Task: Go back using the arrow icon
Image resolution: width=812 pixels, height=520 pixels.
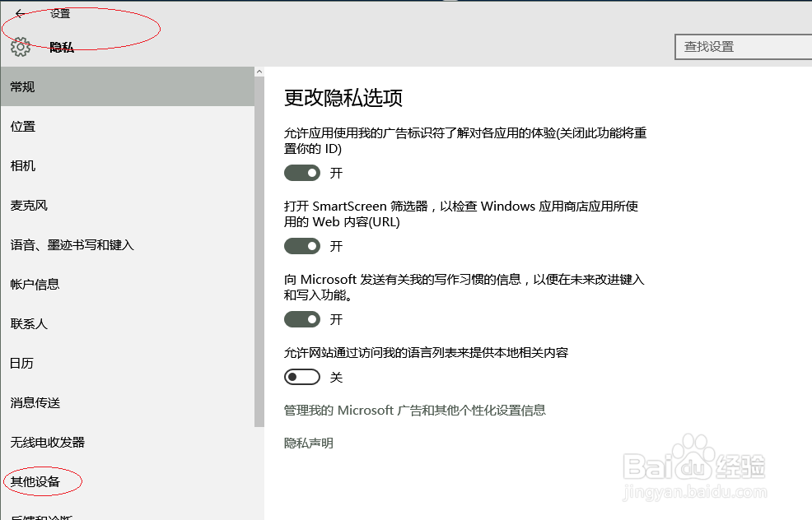Action: click(x=20, y=13)
